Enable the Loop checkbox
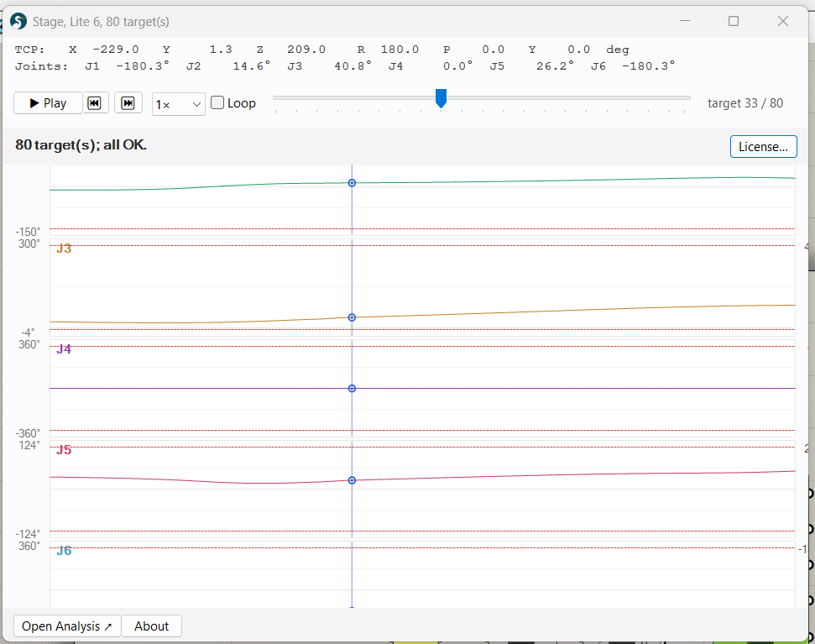 click(217, 103)
